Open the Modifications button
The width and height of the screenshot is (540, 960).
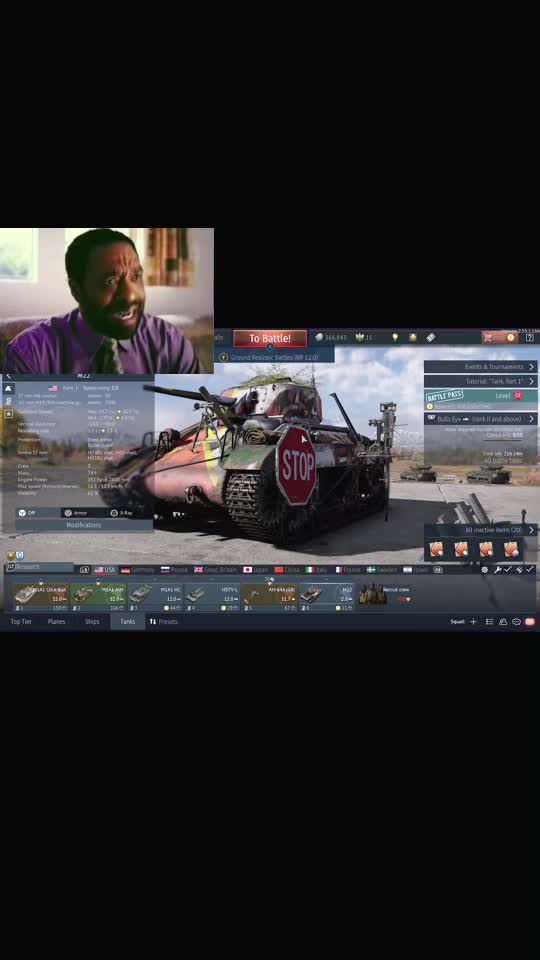pos(84,525)
